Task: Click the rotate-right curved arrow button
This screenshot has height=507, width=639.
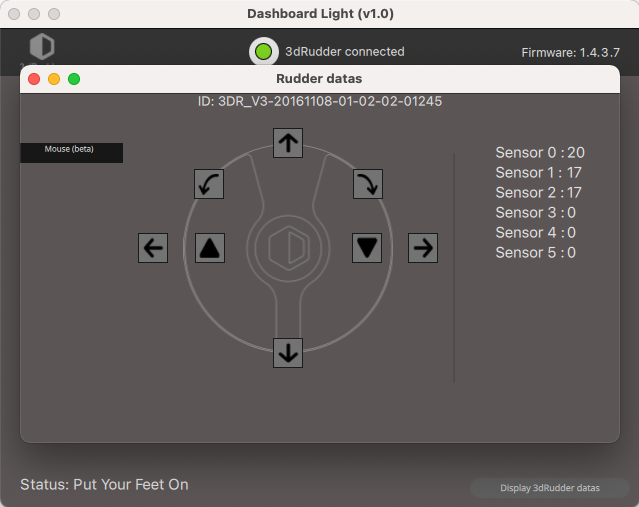Action: point(368,184)
